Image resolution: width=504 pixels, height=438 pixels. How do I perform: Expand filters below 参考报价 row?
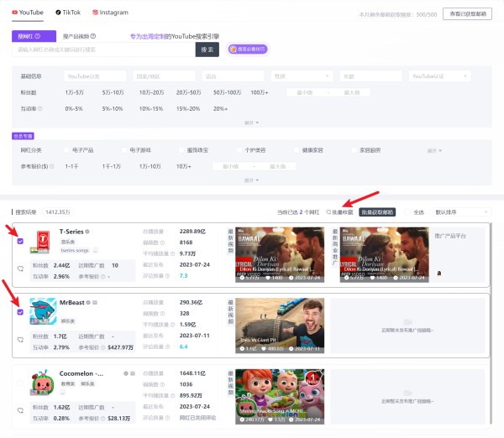click(251, 180)
